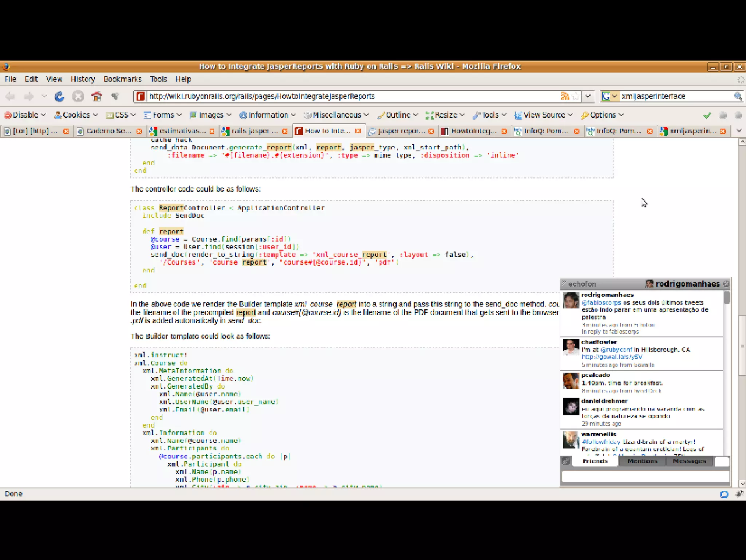Click the link icon in echofon panel
The height and width of the screenshot is (560, 746).
[566, 461]
